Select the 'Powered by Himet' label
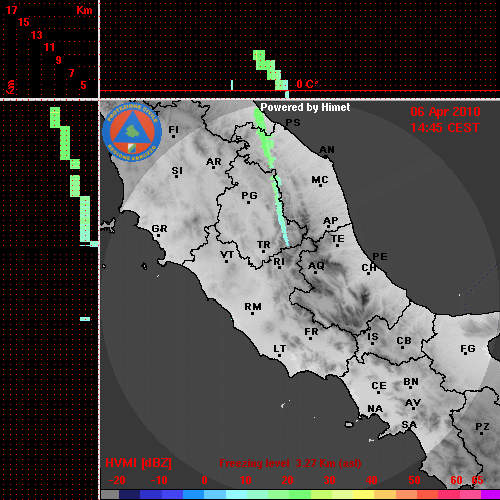500x500 pixels. point(305,107)
